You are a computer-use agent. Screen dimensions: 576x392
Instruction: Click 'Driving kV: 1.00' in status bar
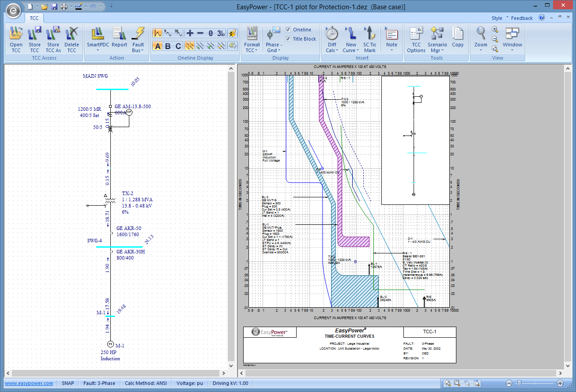point(230,383)
